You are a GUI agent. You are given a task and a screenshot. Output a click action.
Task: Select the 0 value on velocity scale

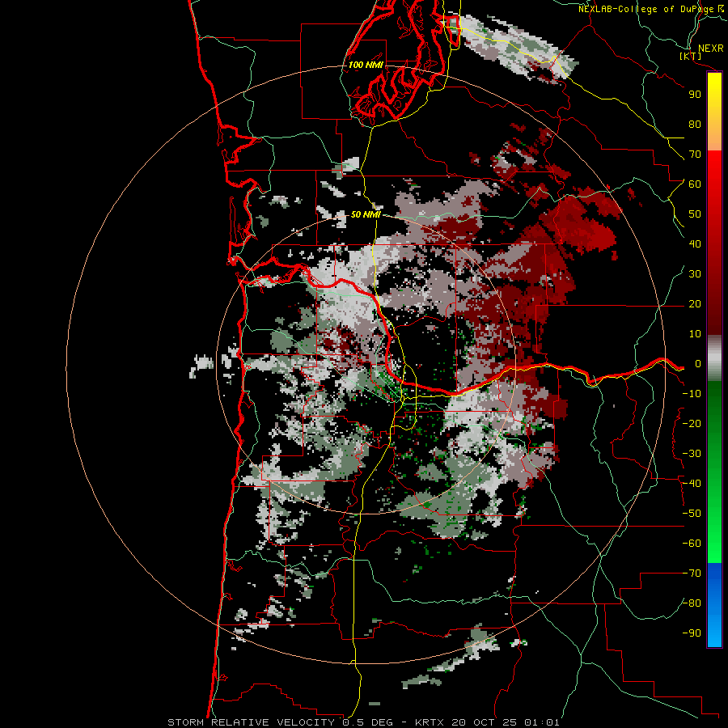698,364
